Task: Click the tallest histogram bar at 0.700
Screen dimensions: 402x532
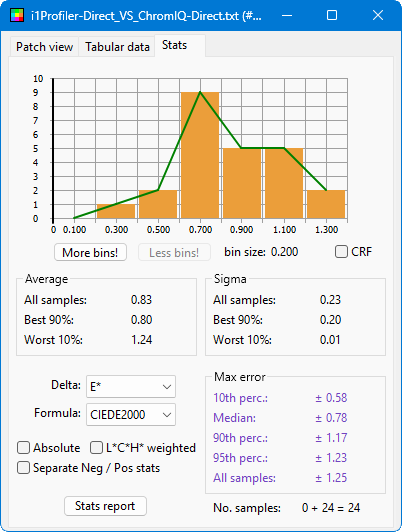Action: [x=200, y=155]
